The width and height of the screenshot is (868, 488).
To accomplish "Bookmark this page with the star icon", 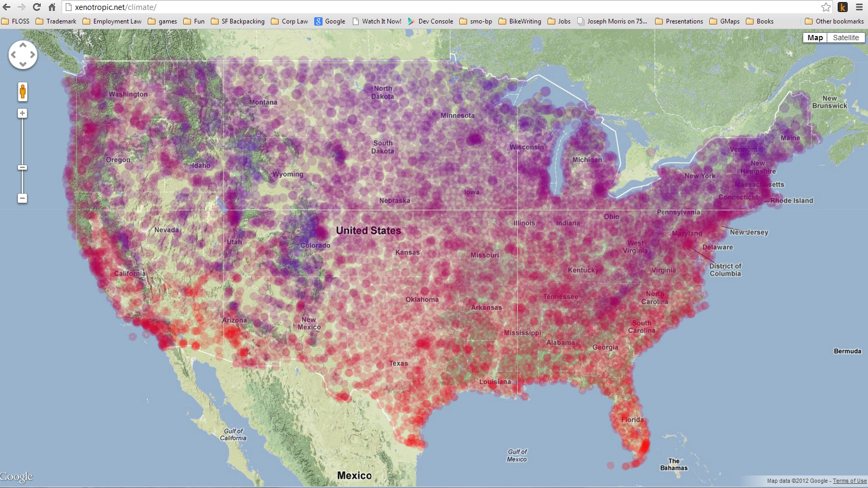I will pos(826,7).
